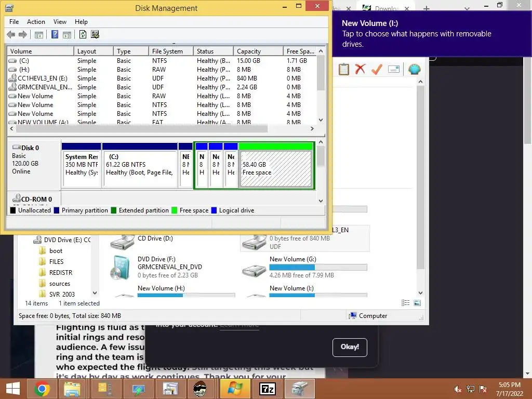Click the Rename icon in Explorer toolbar

(394, 69)
